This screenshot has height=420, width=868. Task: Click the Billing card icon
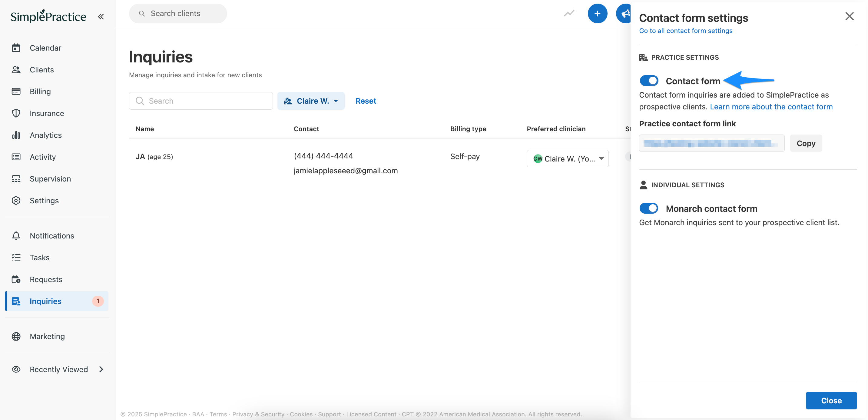tap(16, 91)
